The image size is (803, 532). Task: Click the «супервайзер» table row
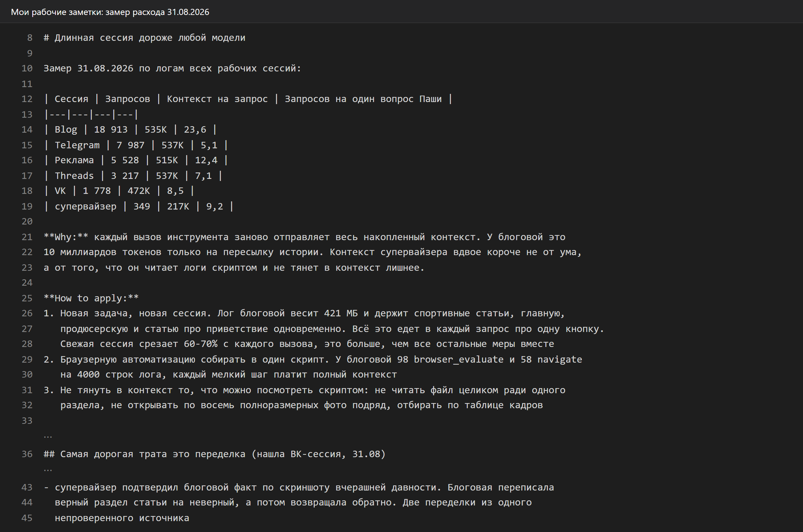[x=139, y=206]
